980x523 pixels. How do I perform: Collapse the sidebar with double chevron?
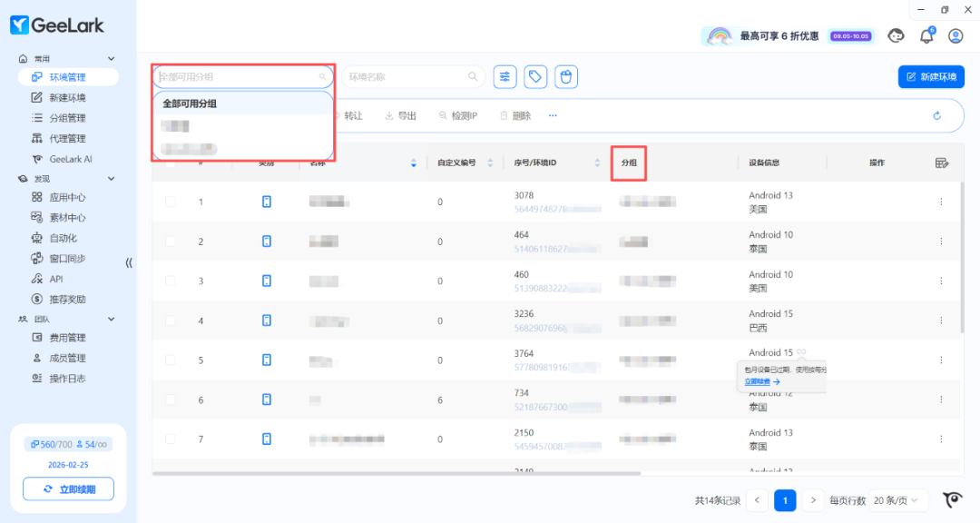pyautogui.click(x=129, y=262)
